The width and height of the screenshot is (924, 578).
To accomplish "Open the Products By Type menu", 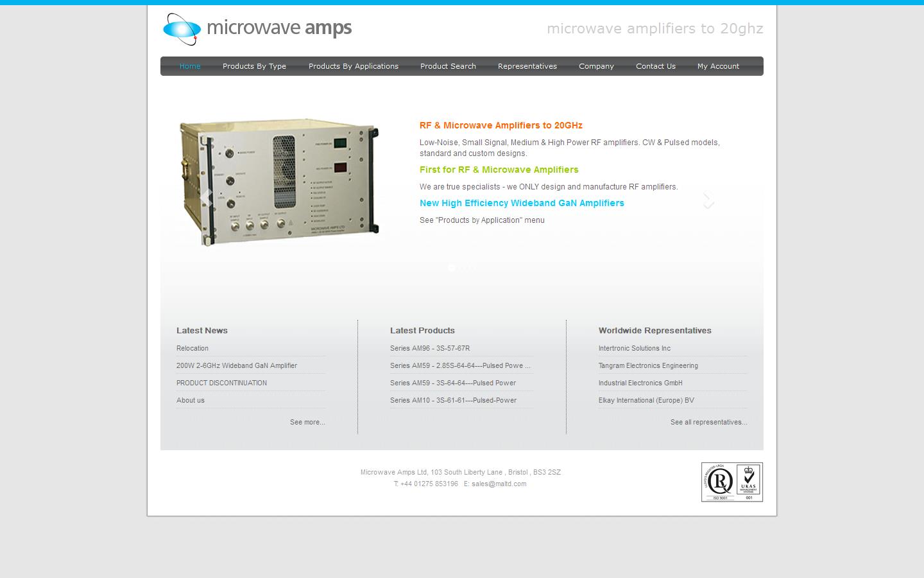I will coord(254,66).
